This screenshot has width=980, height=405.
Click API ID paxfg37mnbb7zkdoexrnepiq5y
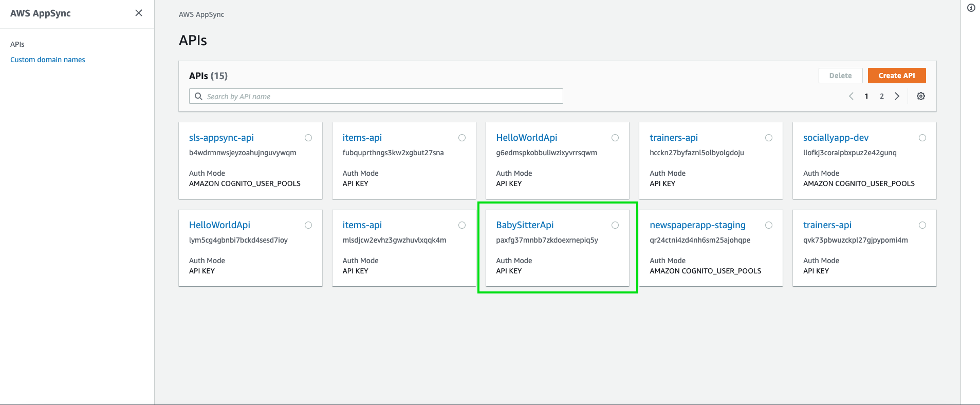coord(547,240)
